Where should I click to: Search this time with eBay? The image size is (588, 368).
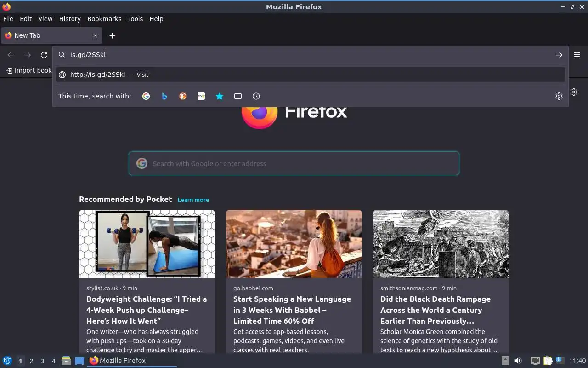[x=201, y=96]
